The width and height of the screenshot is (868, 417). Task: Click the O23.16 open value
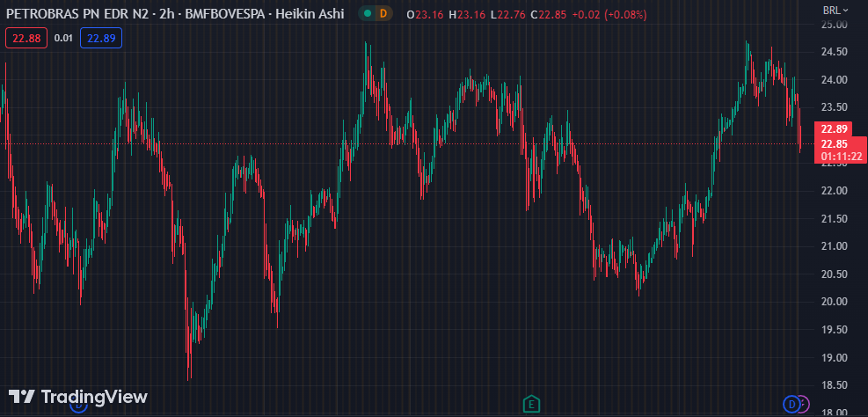point(425,15)
